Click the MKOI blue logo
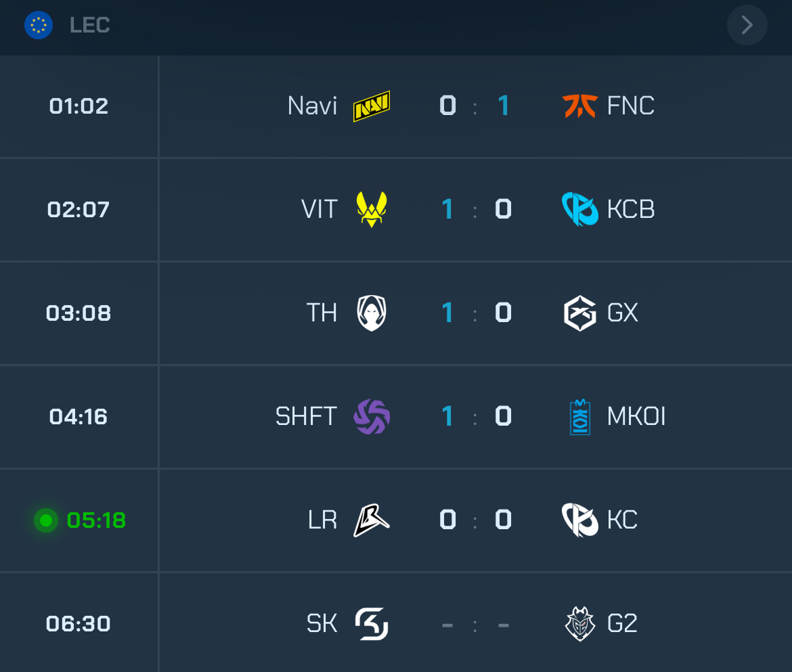This screenshot has width=792, height=672. point(580,417)
